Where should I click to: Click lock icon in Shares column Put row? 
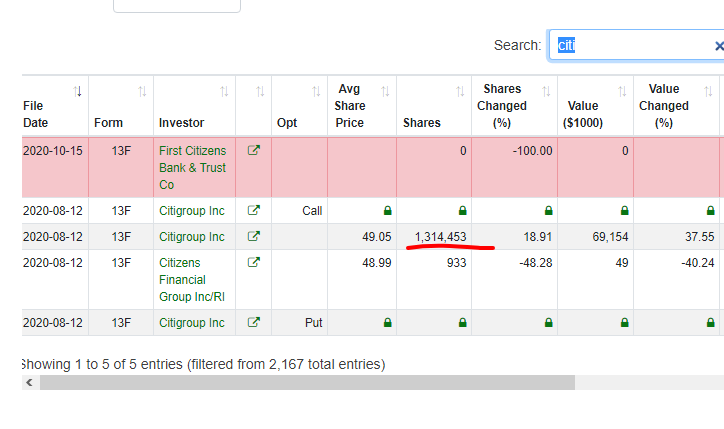[x=461, y=323]
